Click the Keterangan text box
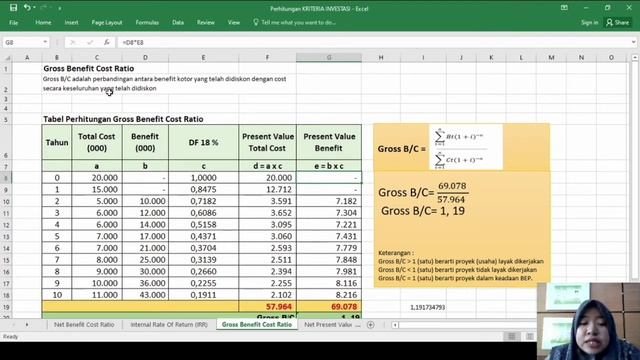Screen dimensions: 640x360 click(461, 265)
